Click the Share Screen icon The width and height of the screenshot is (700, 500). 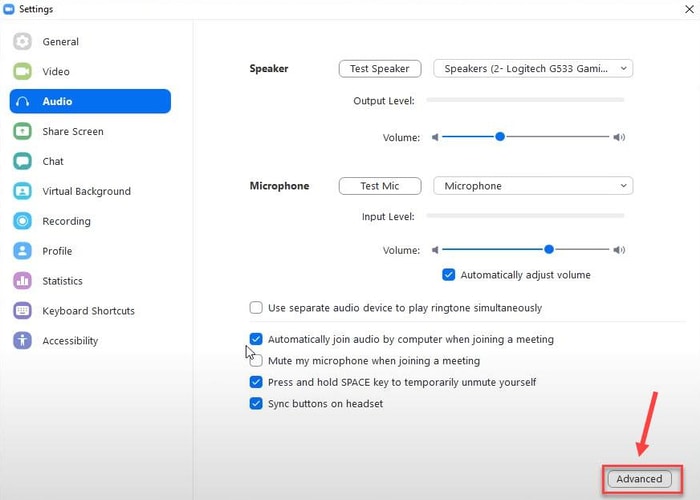coord(22,131)
